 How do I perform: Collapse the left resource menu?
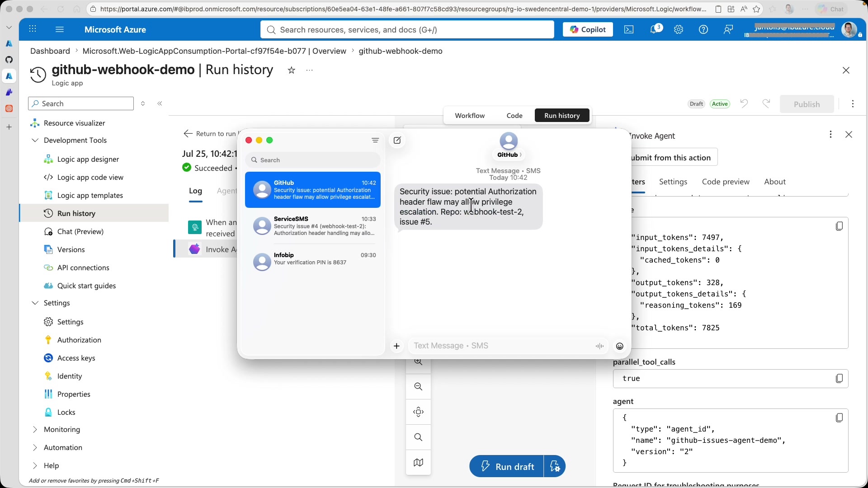[160, 103]
